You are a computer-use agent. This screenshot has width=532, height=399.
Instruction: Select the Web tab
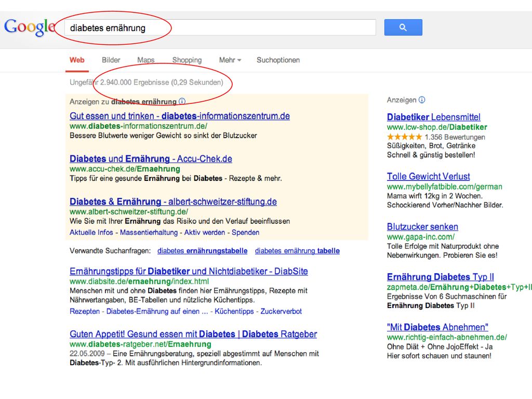(x=77, y=60)
